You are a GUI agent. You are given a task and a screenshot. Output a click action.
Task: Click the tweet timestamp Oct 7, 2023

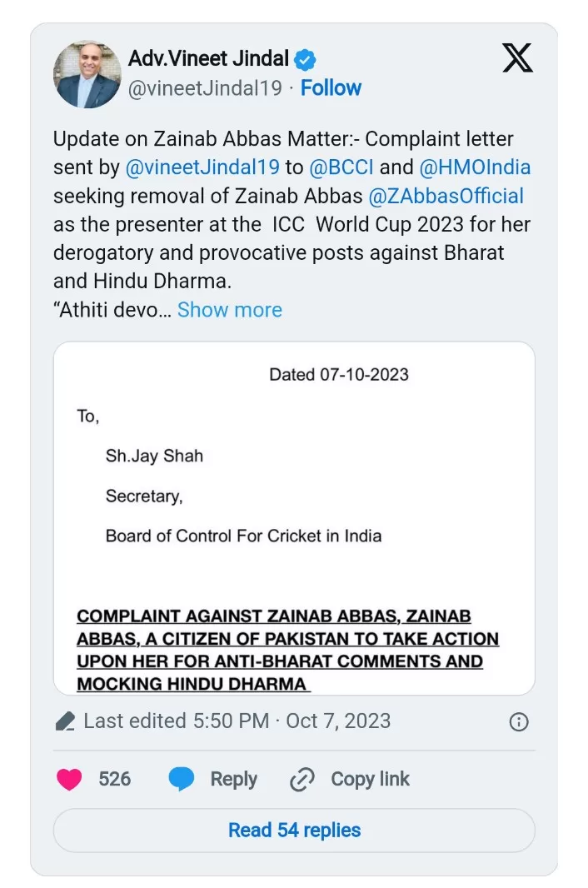(337, 721)
